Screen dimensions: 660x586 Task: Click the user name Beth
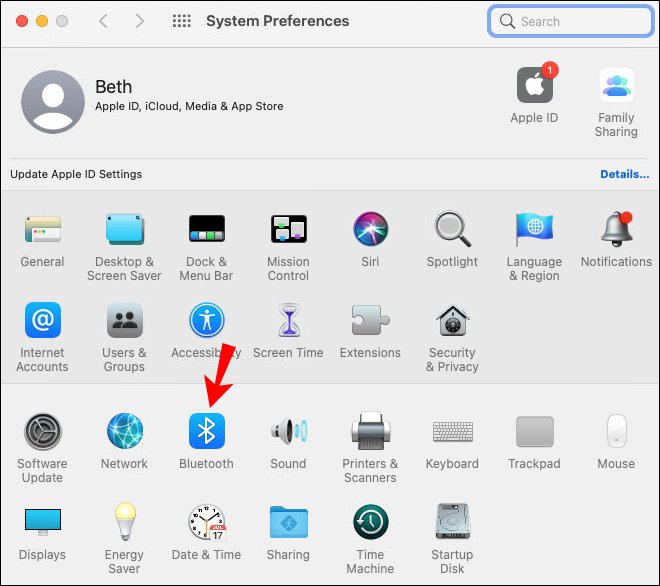[114, 87]
